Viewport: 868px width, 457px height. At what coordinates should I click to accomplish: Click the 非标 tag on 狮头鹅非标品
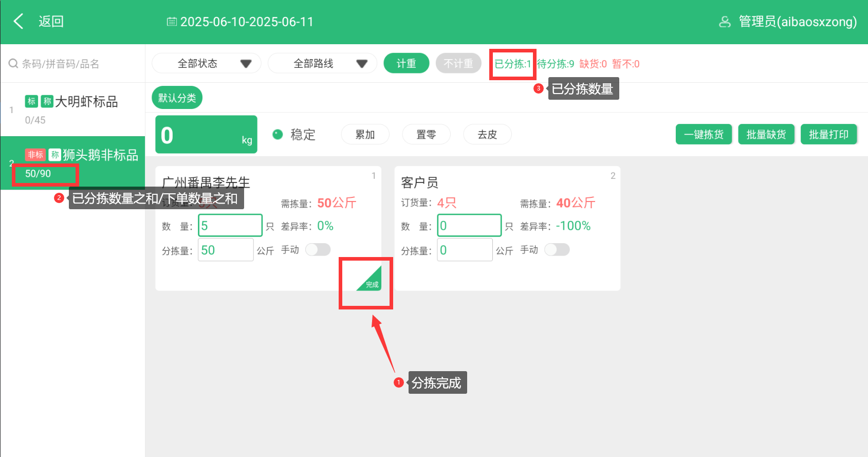(35, 155)
